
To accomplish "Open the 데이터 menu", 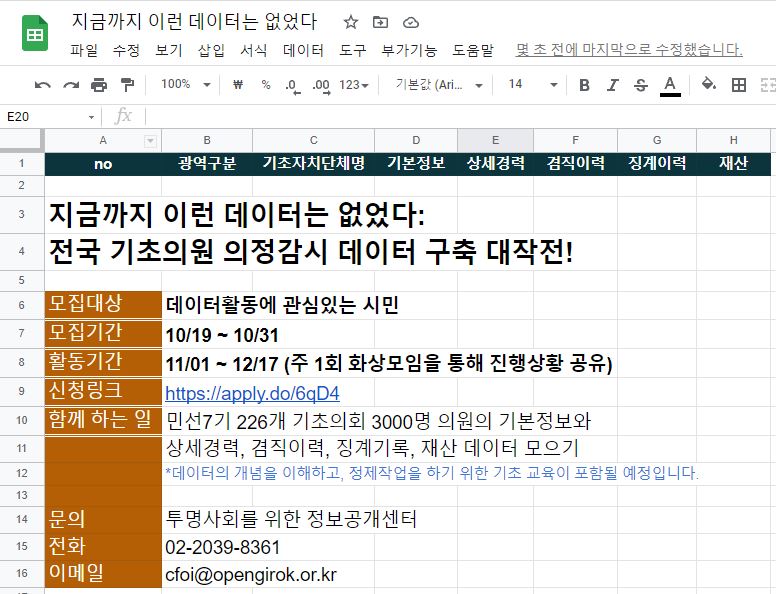I will click(303, 50).
